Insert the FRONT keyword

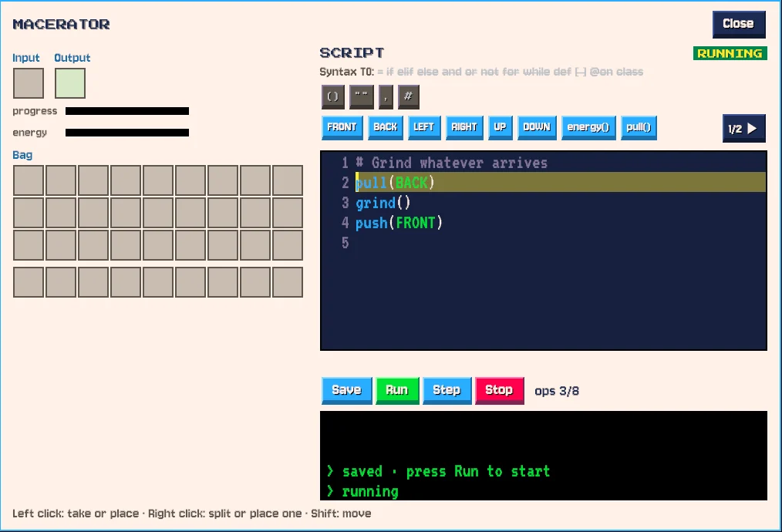342,128
